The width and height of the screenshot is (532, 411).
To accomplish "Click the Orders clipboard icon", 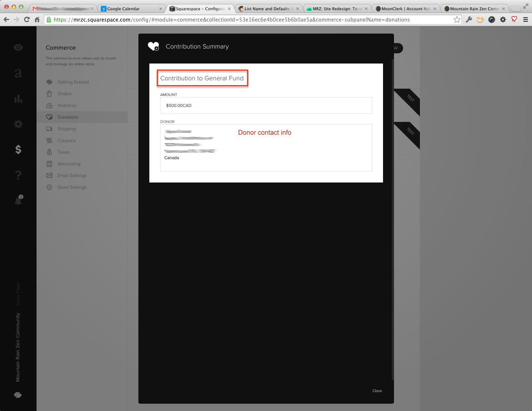I will point(49,94).
